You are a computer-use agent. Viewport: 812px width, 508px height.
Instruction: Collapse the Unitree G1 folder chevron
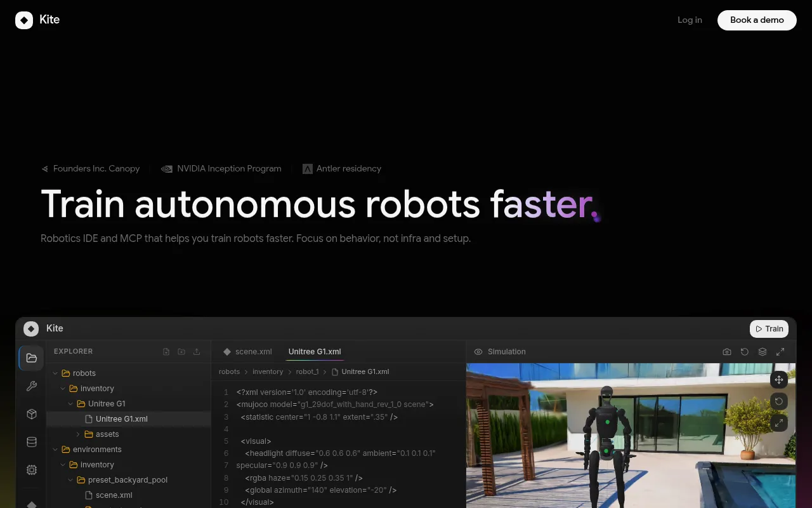[x=70, y=404]
